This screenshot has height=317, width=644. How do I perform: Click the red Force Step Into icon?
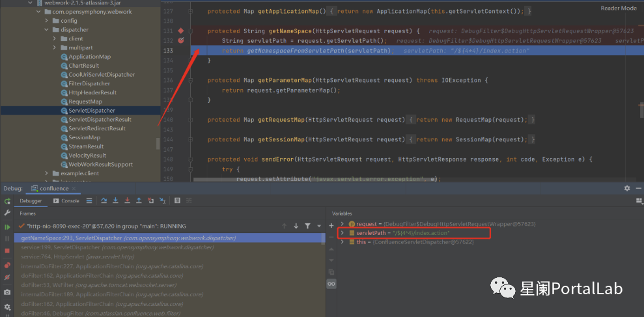coord(128,200)
